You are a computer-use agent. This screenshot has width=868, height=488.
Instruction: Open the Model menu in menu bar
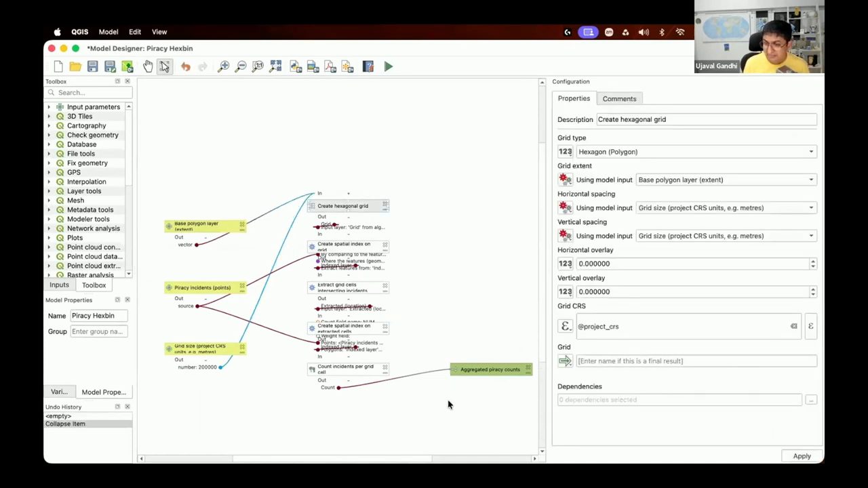(x=108, y=32)
